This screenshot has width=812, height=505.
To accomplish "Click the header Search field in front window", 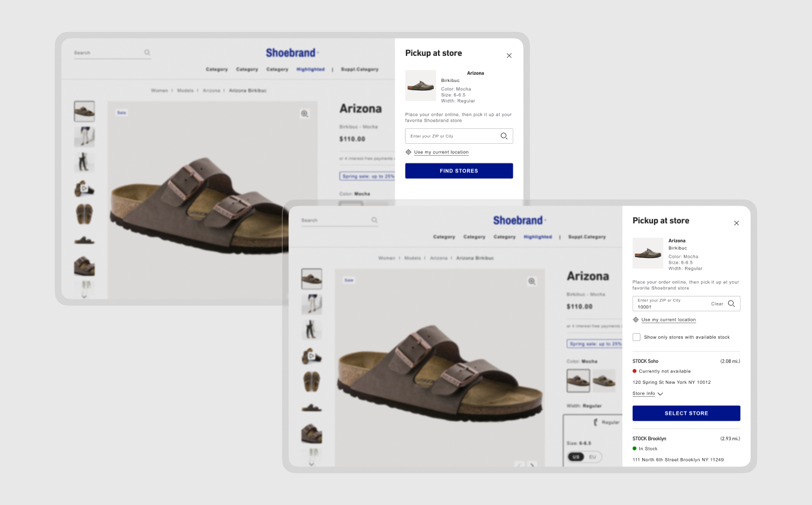I will (340, 220).
